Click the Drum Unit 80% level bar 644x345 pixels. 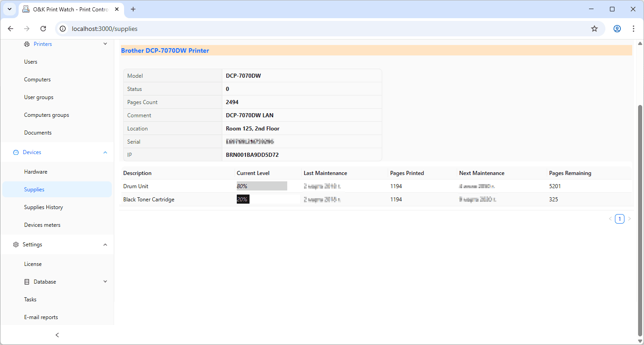(x=261, y=186)
